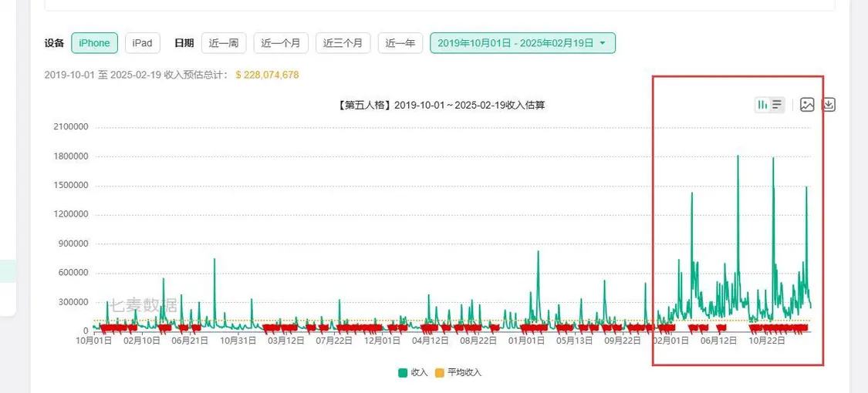868x393 pixels.
Task: Choose the 近一周 date filter
Action: point(224,43)
